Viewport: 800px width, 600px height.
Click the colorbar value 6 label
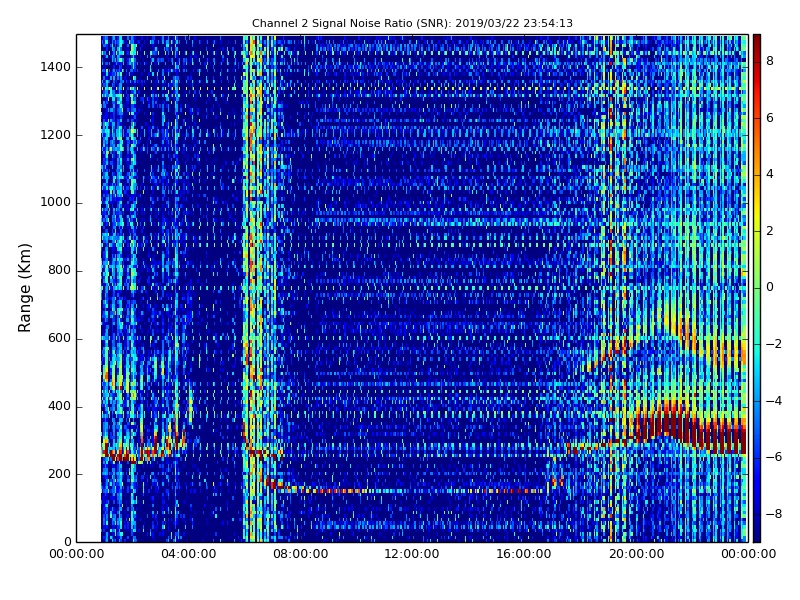[770, 118]
